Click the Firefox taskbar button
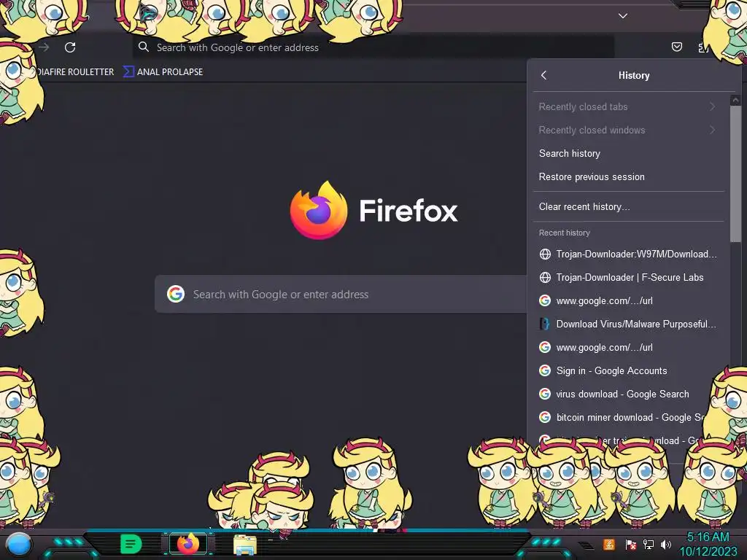The image size is (747, 560). click(188, 544)
